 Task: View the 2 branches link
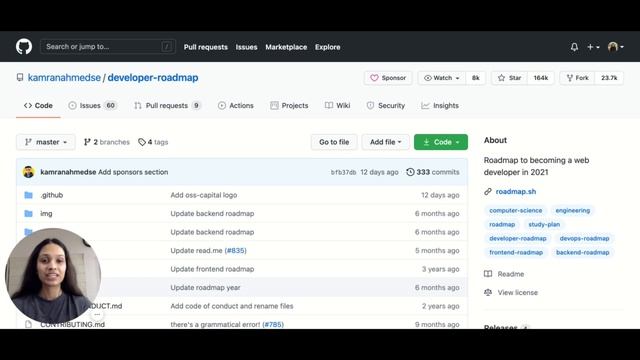[107, 142]
